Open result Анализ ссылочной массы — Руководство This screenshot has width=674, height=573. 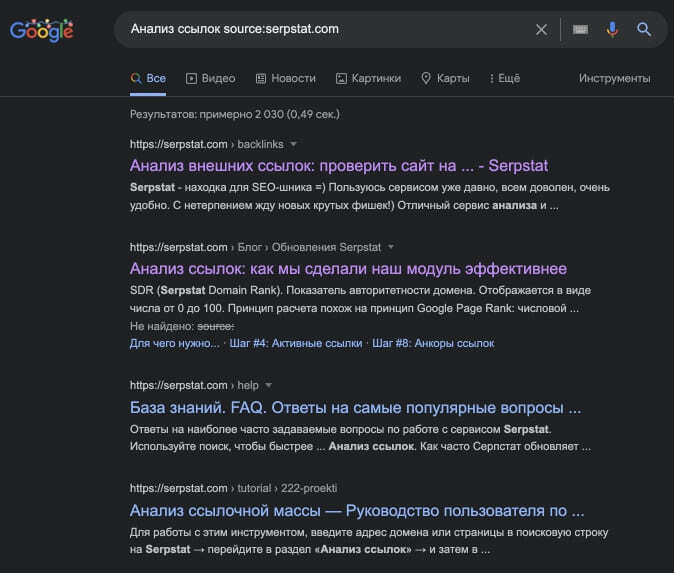[357, 511]
